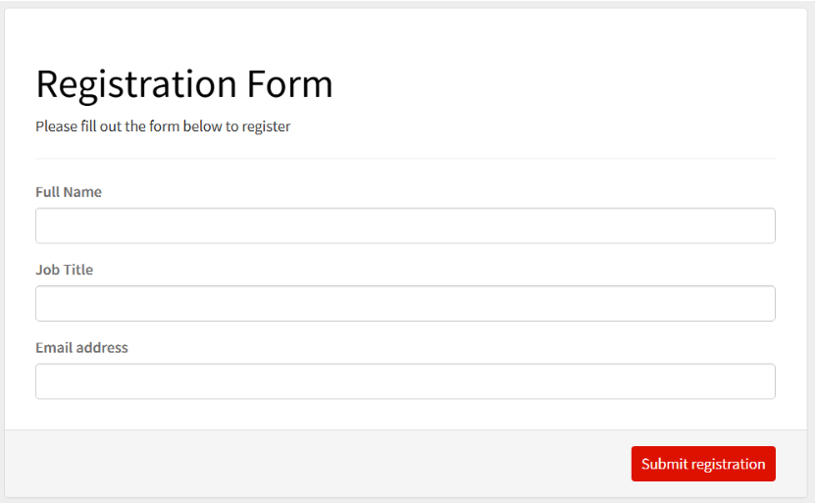Click the Full Name label

(69, 192)
